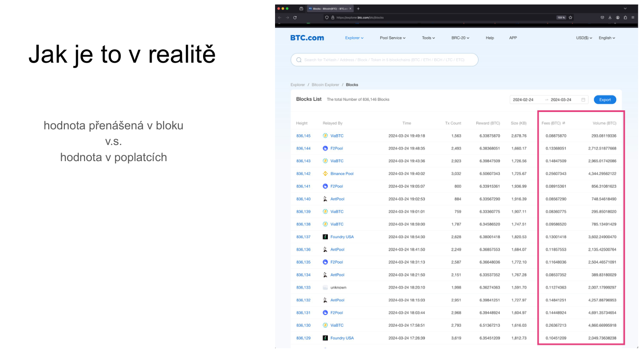Click the Binance Pool logo icon

[x=325, y=174]
